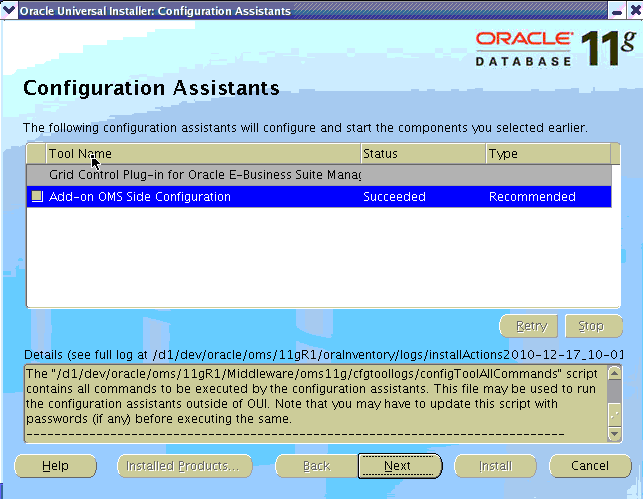Viewport: 643px width, 499px height.
Task: Click the Status column header
Action: (x=423, y=154)
